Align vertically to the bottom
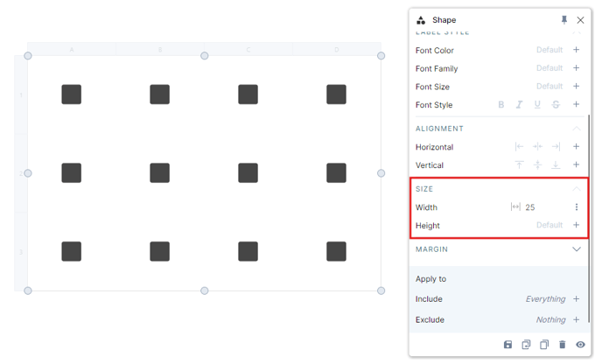Viewport: 602px width, 364px height. (x=556, y=165)
